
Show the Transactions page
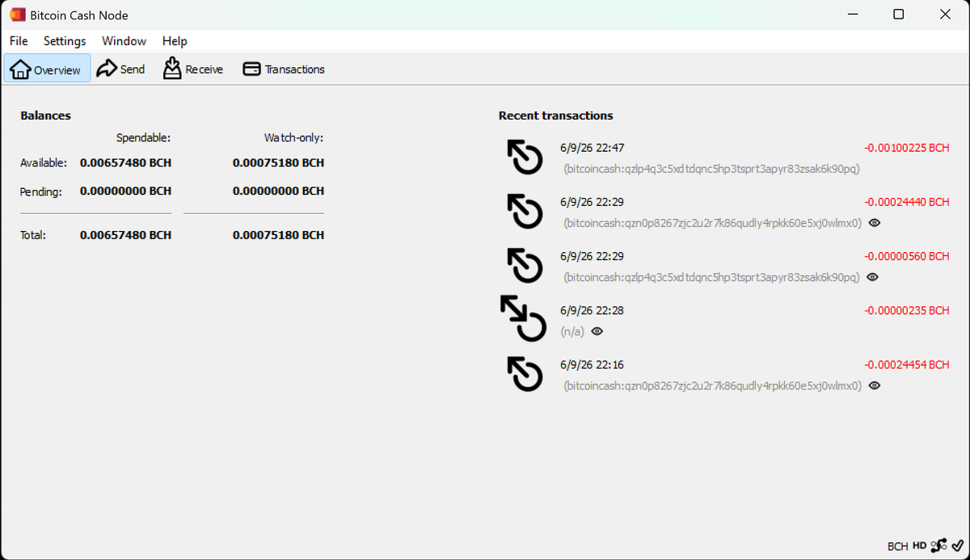[x=284, y=69]
